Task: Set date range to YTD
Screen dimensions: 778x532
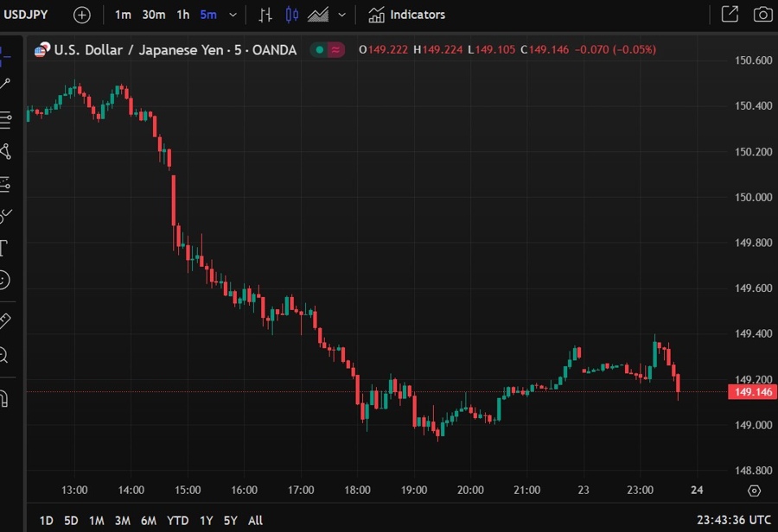Action: tap(177, 521)
